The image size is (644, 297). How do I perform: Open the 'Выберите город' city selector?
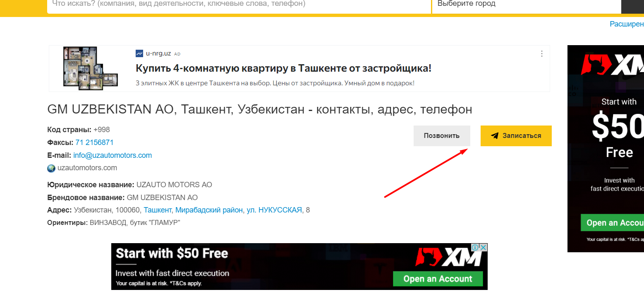[527, 6]
